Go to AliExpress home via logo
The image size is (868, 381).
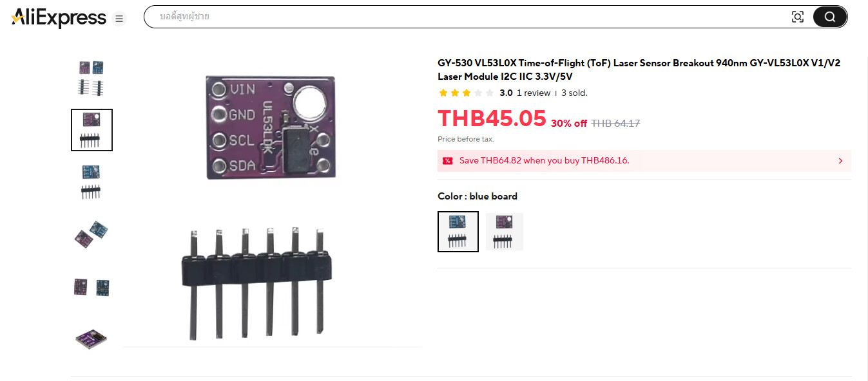coord(59,18)
